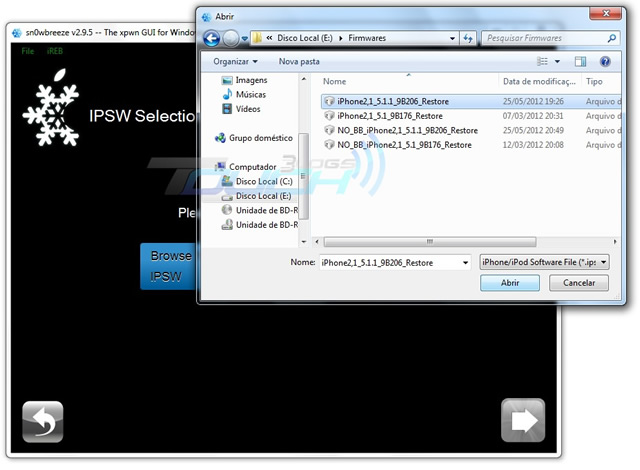Click the navigation pane scroll up arrow
Screen dimensions: 640x470
pyautogui.click(x=303, y=79)
